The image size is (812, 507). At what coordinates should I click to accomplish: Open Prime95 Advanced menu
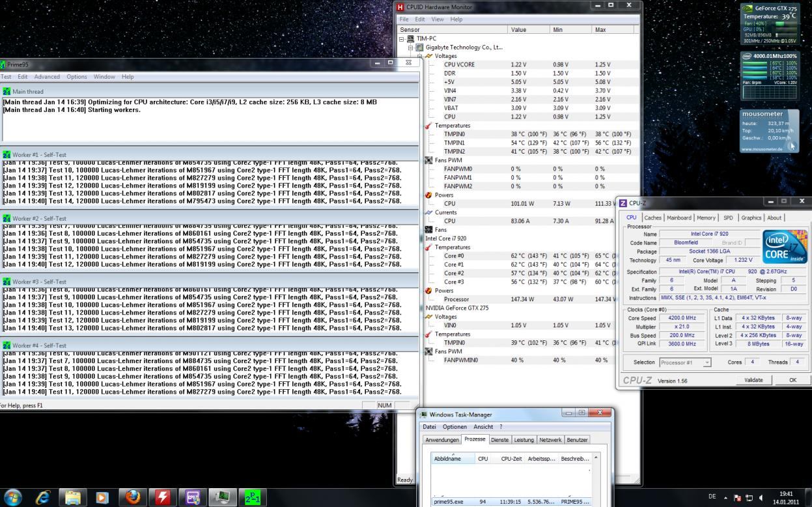[x=47, y=77]
